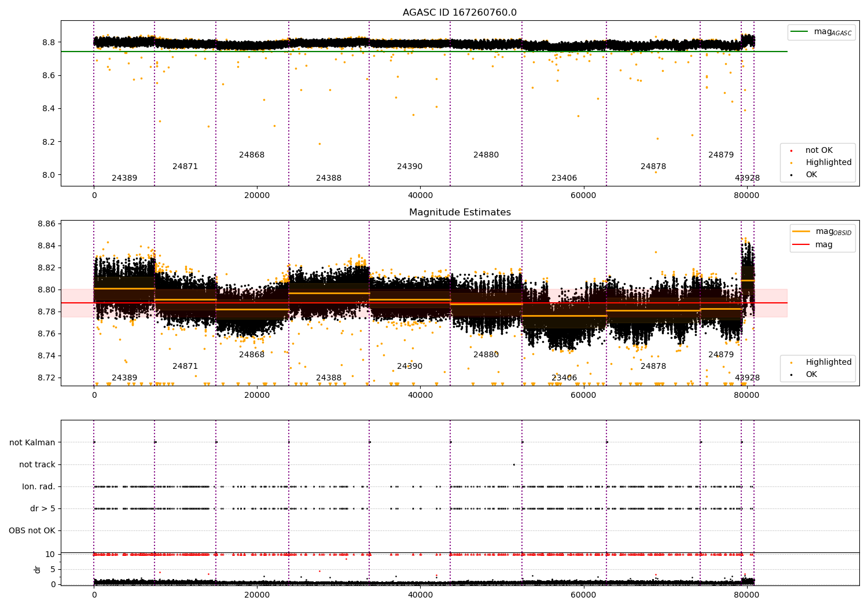
Task: Click the 8.72 y-axis tick label
Action: coord(46,378)
